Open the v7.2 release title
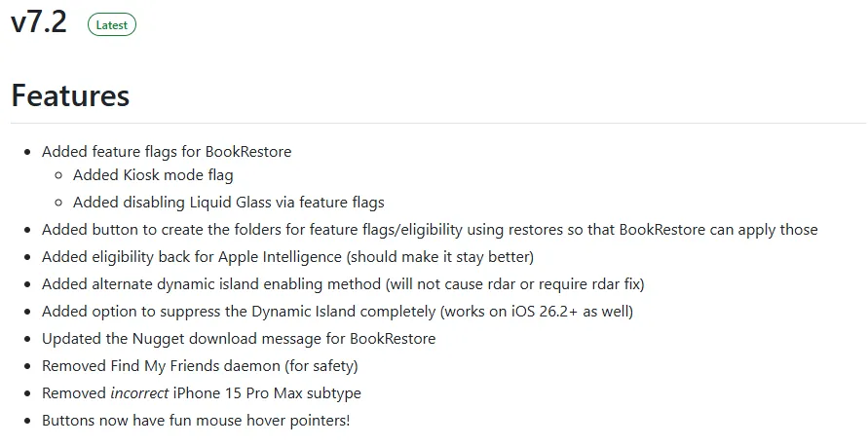This screenshot has width=868, height=446. (39, 23)
